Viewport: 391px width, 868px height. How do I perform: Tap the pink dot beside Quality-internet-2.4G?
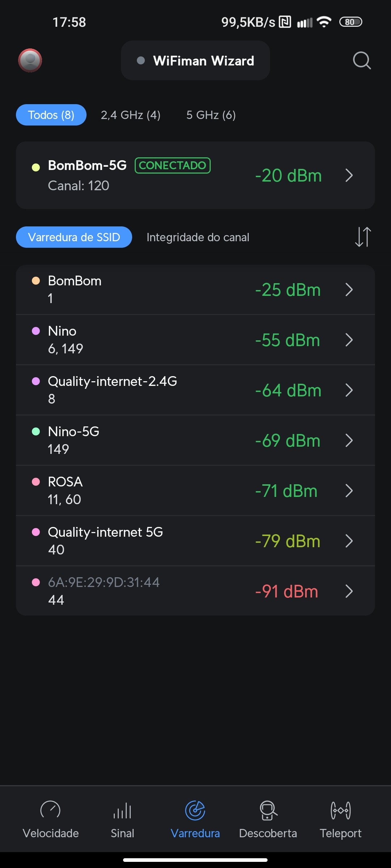pos(36,381)
